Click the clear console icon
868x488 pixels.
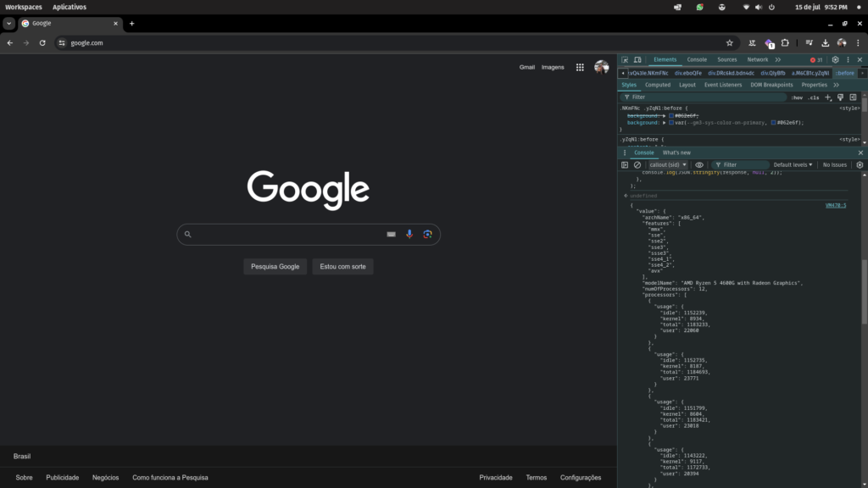(x=637, y=165)
